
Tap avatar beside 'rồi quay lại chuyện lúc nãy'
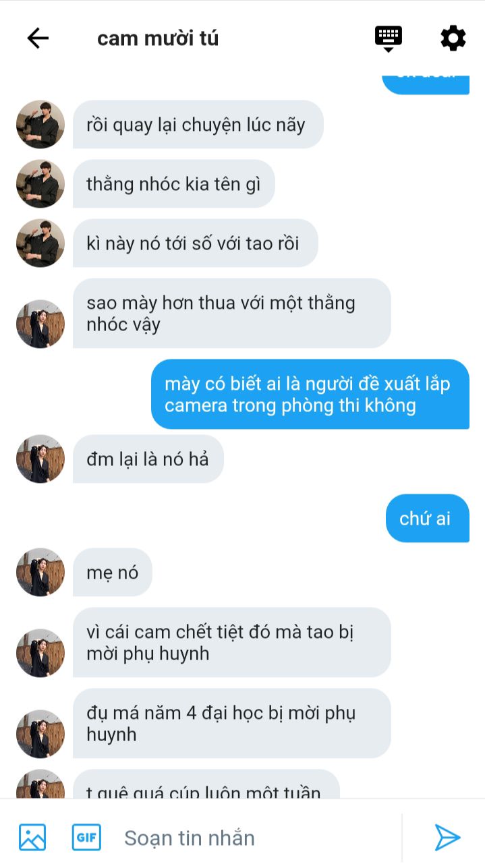(40, 124)
